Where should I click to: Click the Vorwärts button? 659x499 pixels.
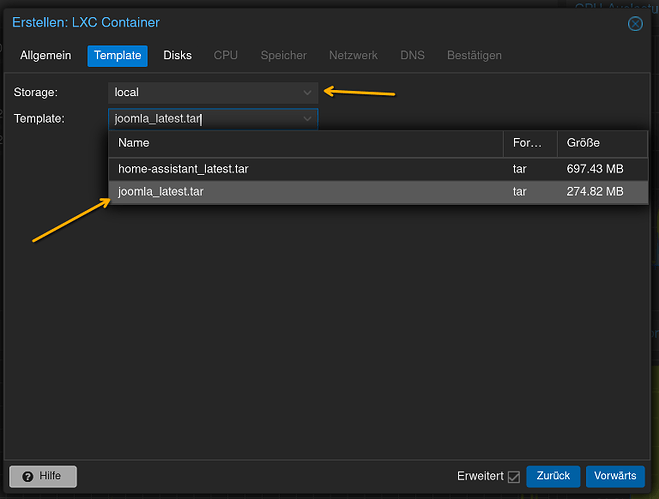(x=615, y=476)
